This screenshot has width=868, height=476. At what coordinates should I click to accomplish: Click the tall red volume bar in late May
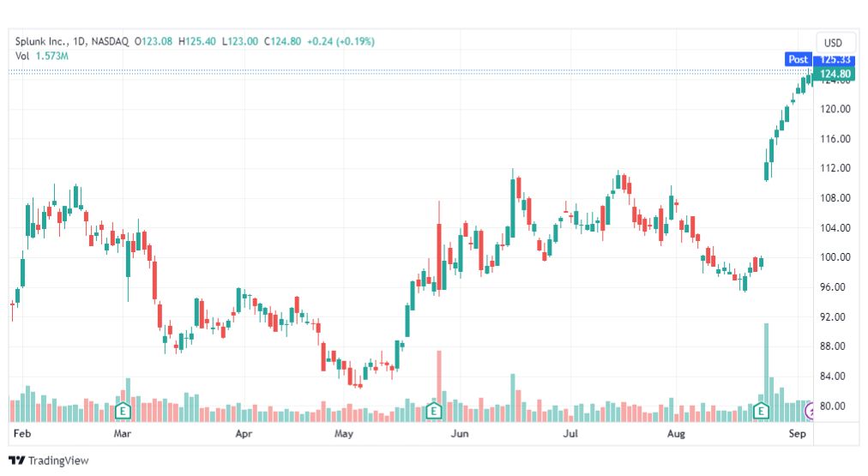click(439, 386)
